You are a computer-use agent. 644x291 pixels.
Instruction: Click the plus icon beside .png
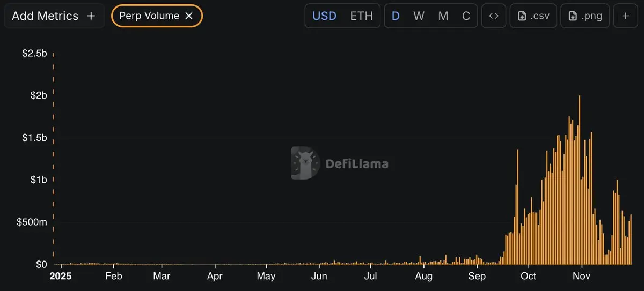tap(626, 16)
